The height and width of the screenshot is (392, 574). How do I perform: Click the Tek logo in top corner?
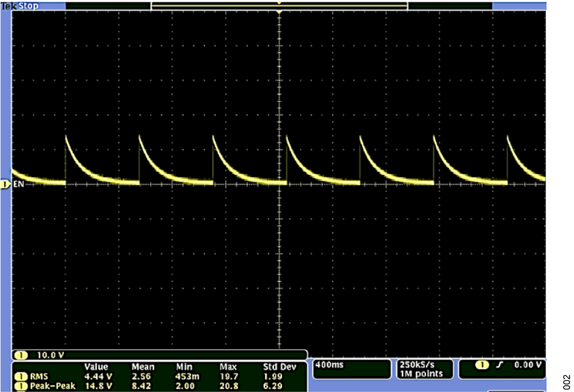point(9,6)
